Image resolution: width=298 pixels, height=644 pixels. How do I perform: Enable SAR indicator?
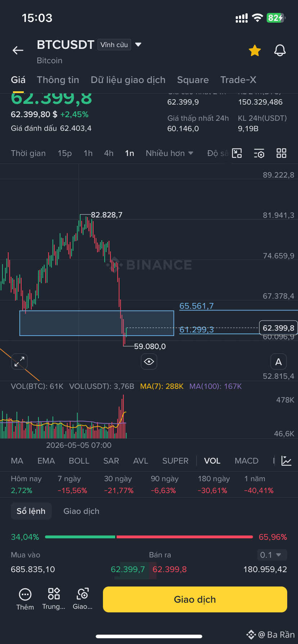[111, 461]
